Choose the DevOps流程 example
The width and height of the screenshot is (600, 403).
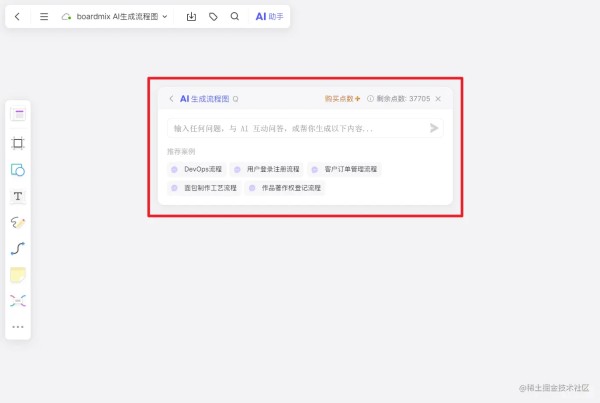pyautogui.click(x=197, y=169)
